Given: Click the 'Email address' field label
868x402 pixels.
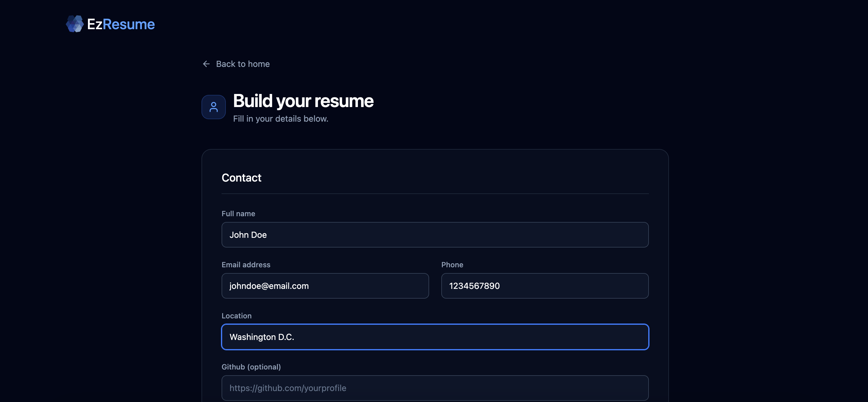Looking at the screenshot, I should pos(246,265).
